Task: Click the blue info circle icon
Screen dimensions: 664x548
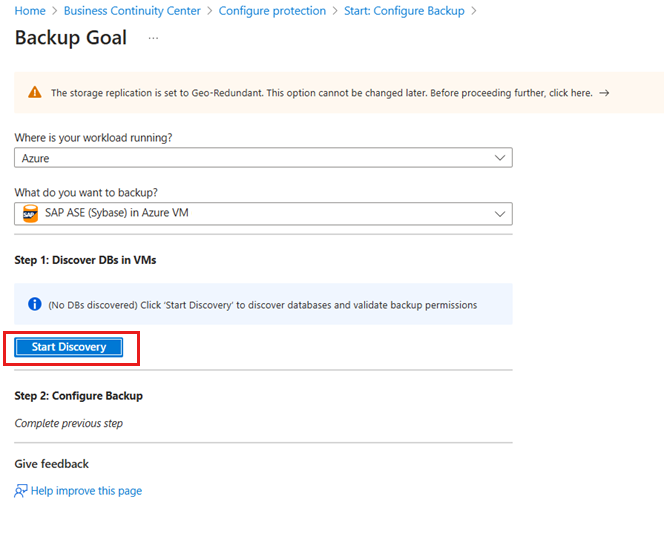Action: coord(35,304)
